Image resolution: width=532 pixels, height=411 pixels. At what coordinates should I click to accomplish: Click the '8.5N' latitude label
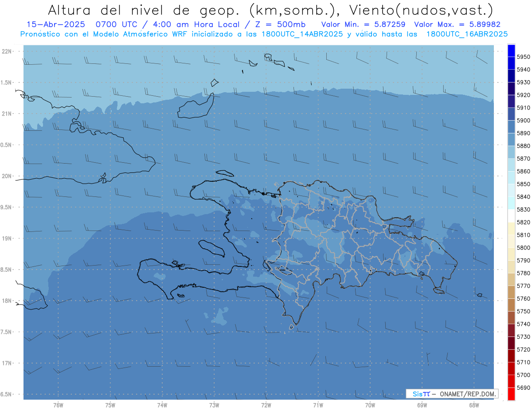point(6,270)
